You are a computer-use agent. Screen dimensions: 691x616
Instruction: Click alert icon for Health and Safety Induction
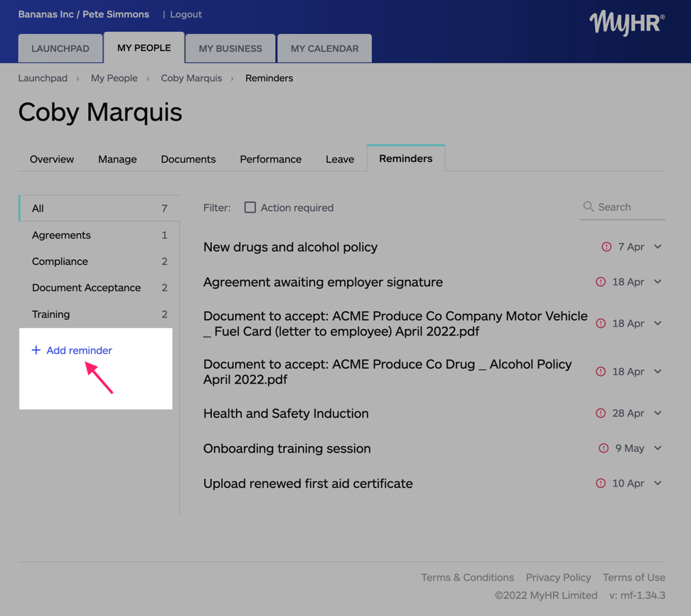tap(601, 414)
